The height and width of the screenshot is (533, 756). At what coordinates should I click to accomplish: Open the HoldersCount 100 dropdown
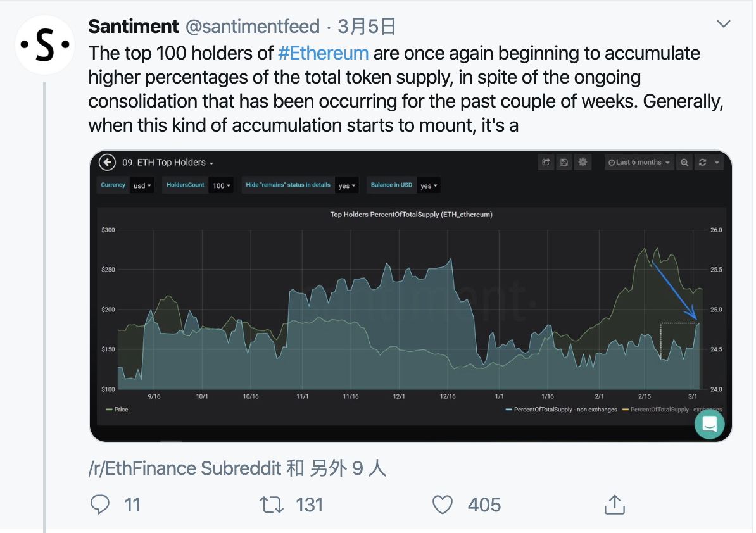click(221, 185)
